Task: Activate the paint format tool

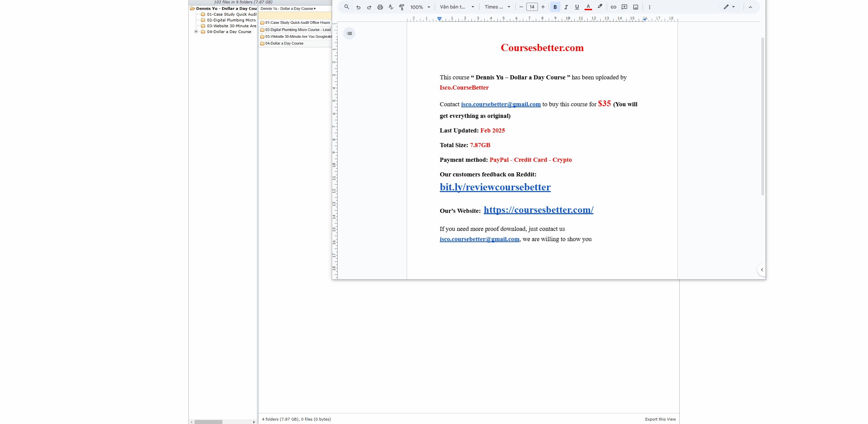Action: (x=402, y=7)
